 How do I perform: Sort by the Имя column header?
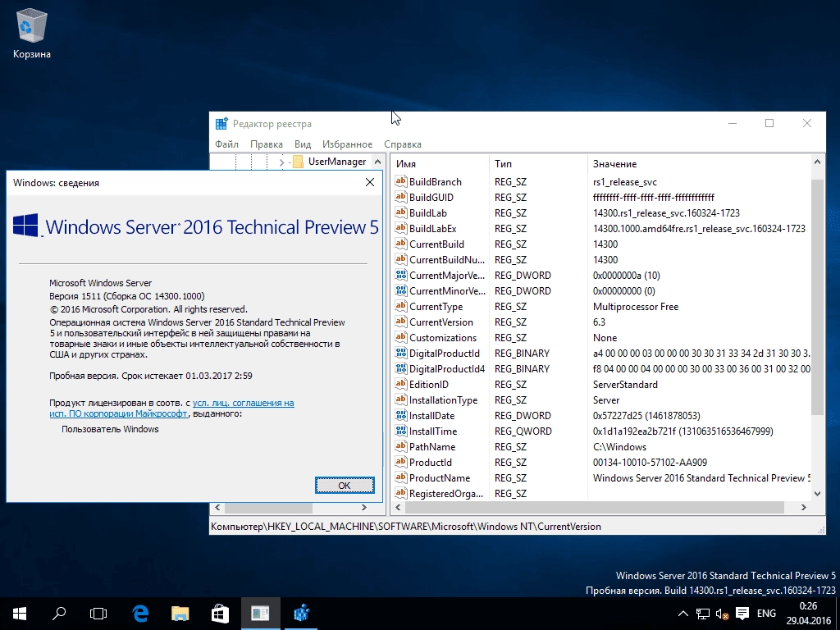(x=440, y=164)
